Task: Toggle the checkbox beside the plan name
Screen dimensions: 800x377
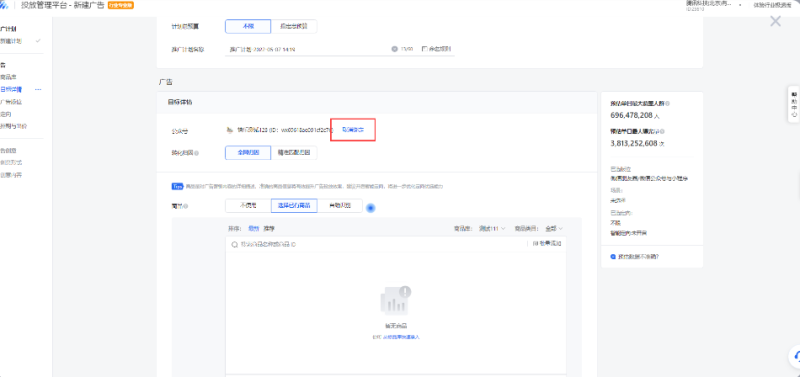Action: coord(424,49)
